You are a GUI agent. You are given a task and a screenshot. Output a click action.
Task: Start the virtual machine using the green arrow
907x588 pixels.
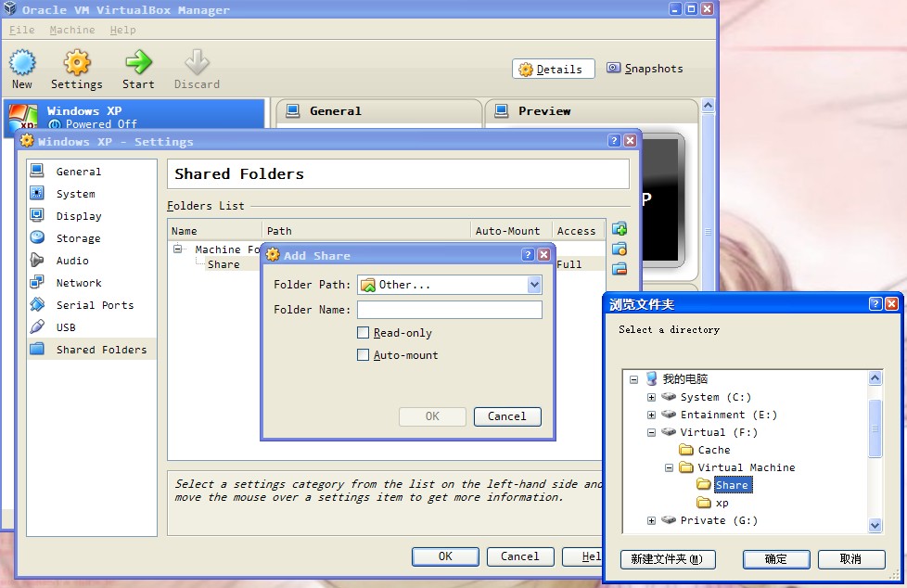coord(138,62)
